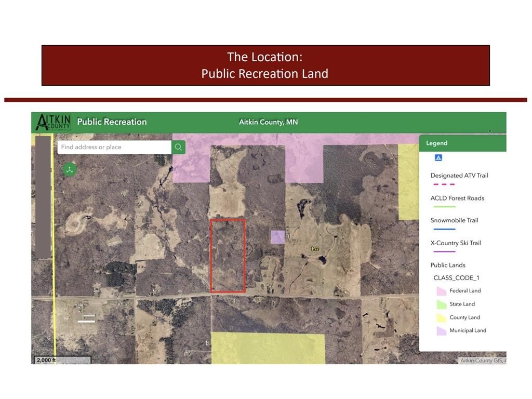Viewport: 532px width, 399px height.
Task: Click the yellow county land block at bottom
Action: click(268, 348)
